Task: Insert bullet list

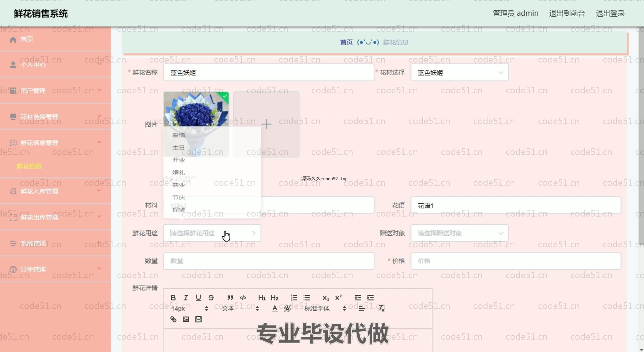Action: [307, 297]
